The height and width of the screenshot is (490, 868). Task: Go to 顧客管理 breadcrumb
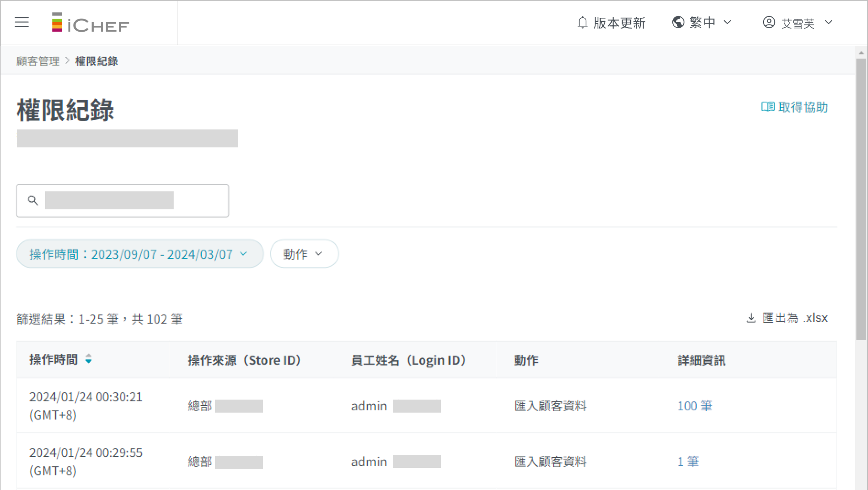(38, 61)
